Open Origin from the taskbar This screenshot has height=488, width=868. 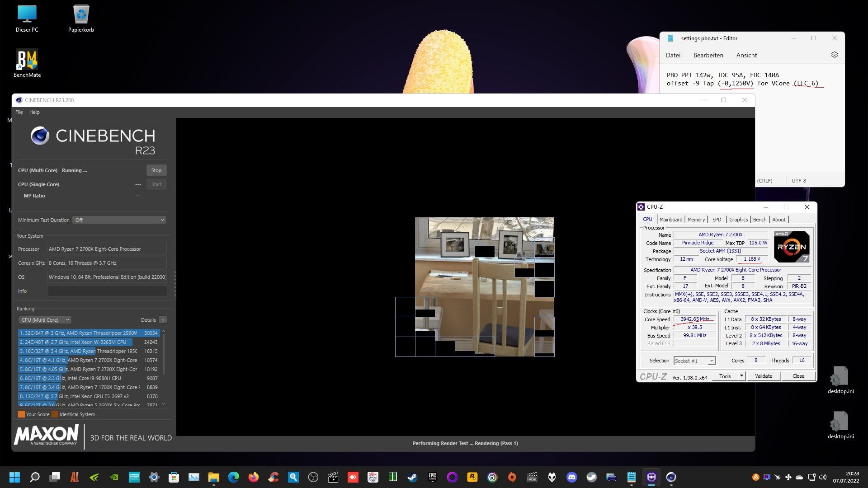[x=512, y=477]
